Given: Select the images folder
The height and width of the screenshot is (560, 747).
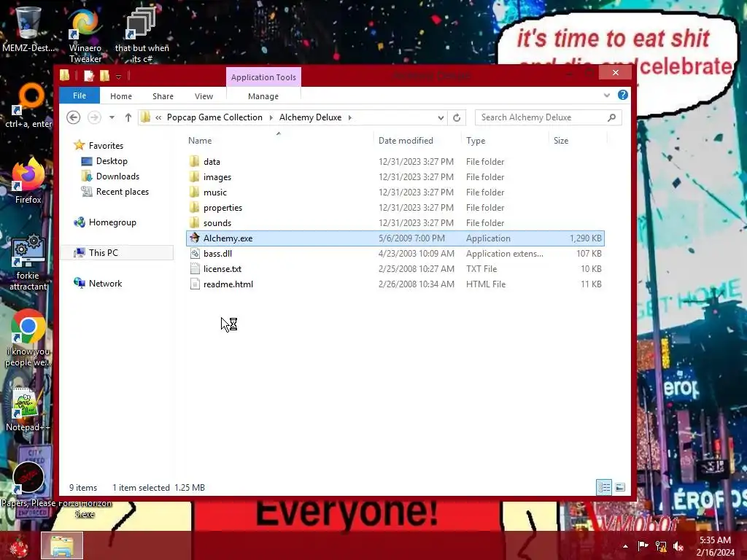Looking at the screenshot, I should (x=395, y=177).
